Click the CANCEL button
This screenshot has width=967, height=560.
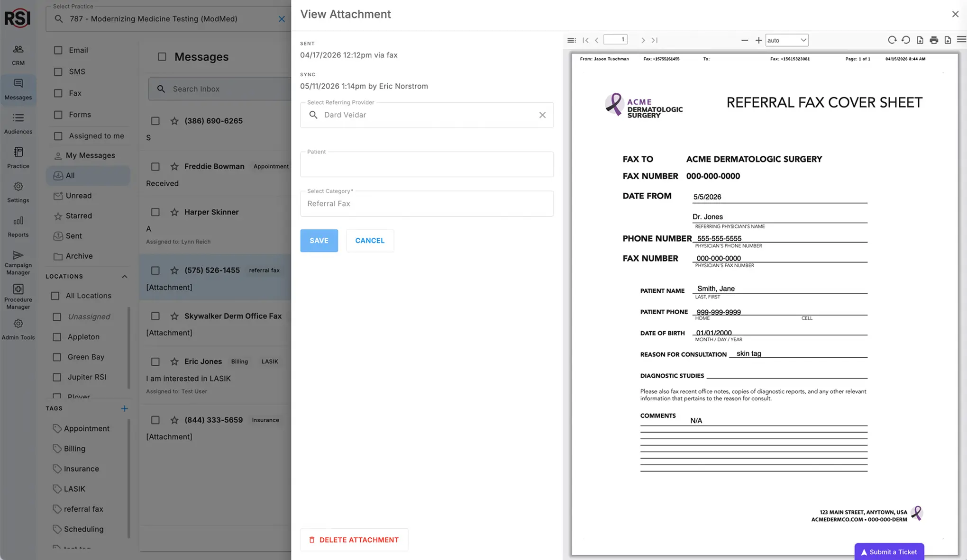click(x=370, y=241)
